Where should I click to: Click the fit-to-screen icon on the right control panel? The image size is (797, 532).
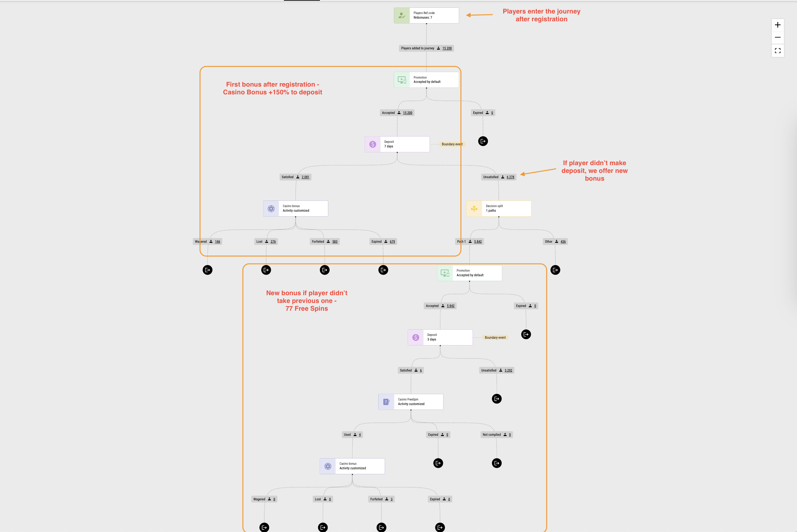click(777, 51)
